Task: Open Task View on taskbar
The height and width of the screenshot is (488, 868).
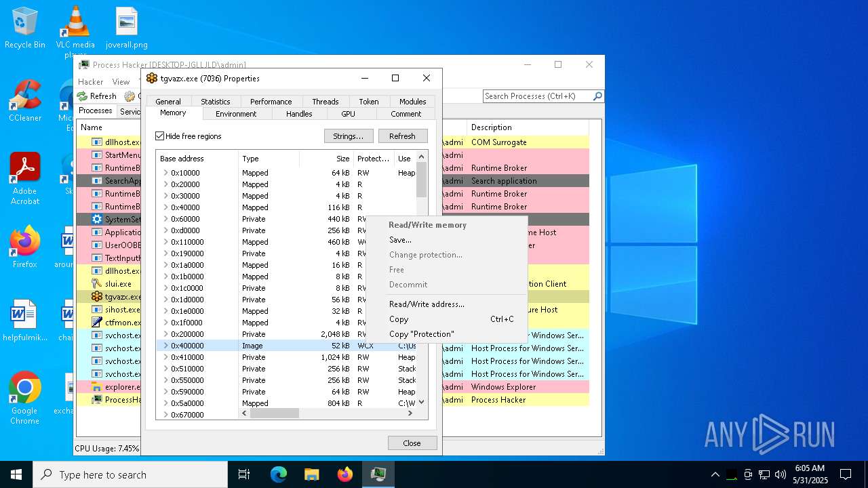Action: pos(244,474)
